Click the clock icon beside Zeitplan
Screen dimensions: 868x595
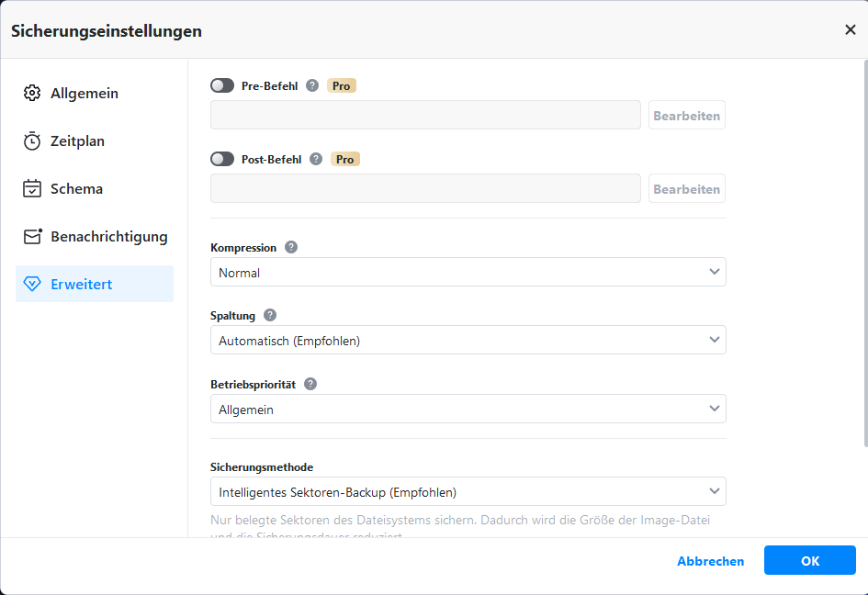pos(32,141)
